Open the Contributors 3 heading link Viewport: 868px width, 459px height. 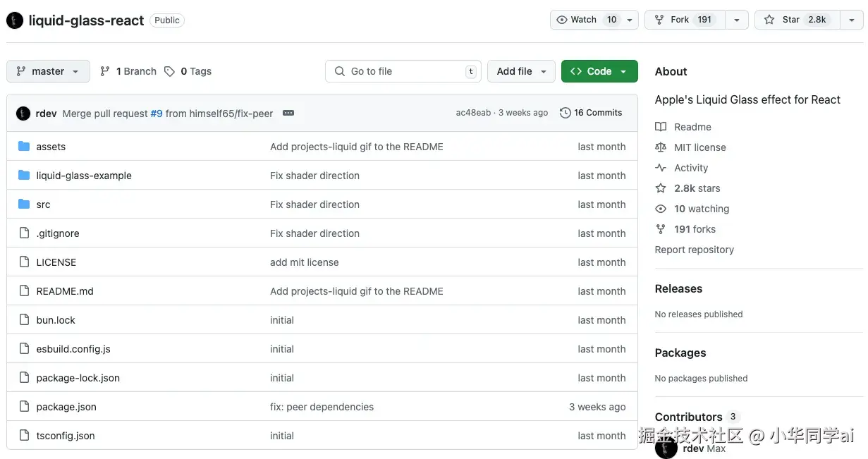point(697,417)
